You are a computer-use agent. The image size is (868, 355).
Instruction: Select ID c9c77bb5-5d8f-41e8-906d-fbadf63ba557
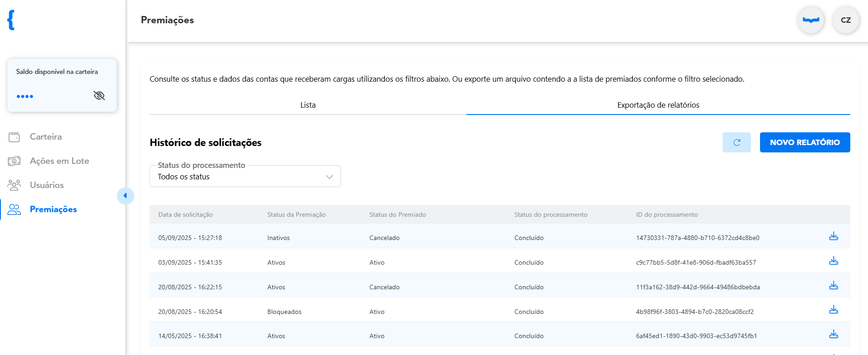click(696, 262)
